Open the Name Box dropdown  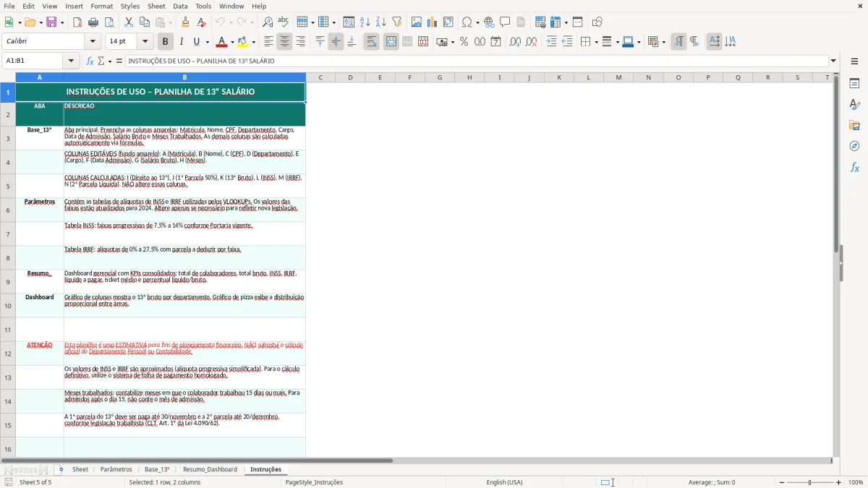tap(71, 61)
